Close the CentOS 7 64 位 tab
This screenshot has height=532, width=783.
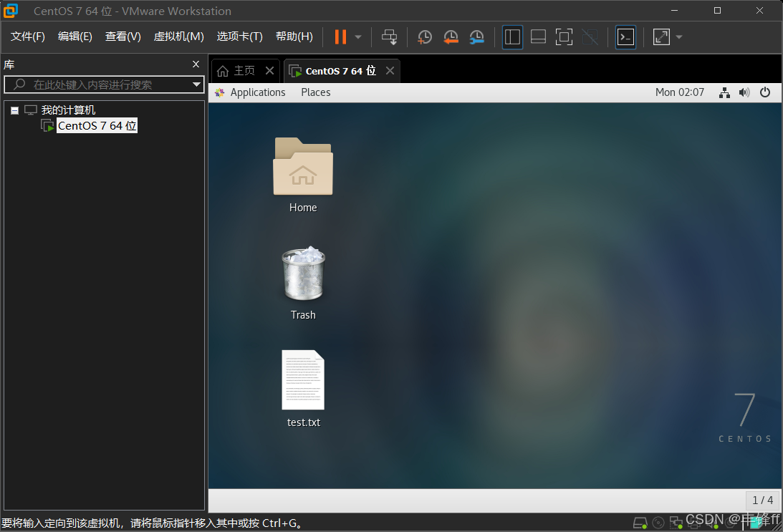coord(390,70)
